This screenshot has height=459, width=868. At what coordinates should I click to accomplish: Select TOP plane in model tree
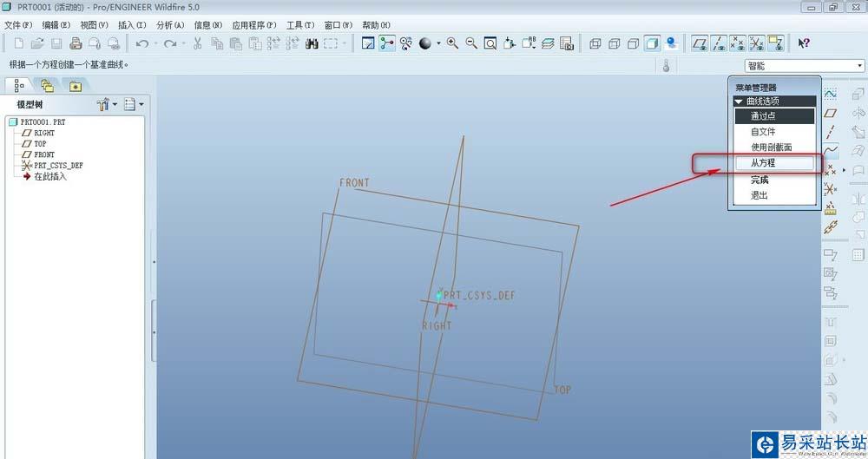point(41,143)
